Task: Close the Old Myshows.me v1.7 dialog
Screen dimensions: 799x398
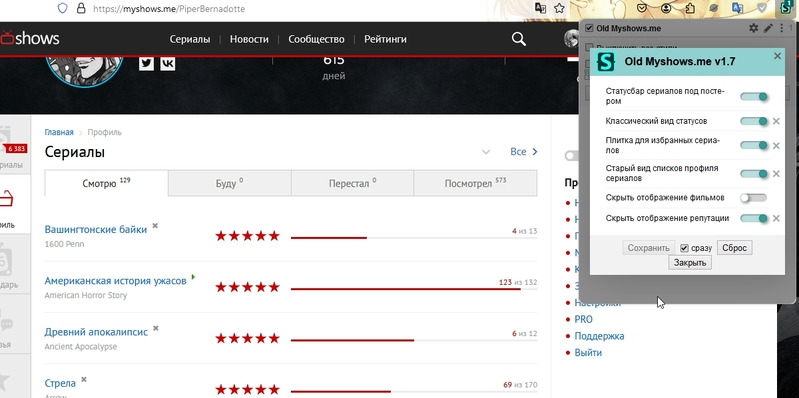Action: tap(777, 56)
